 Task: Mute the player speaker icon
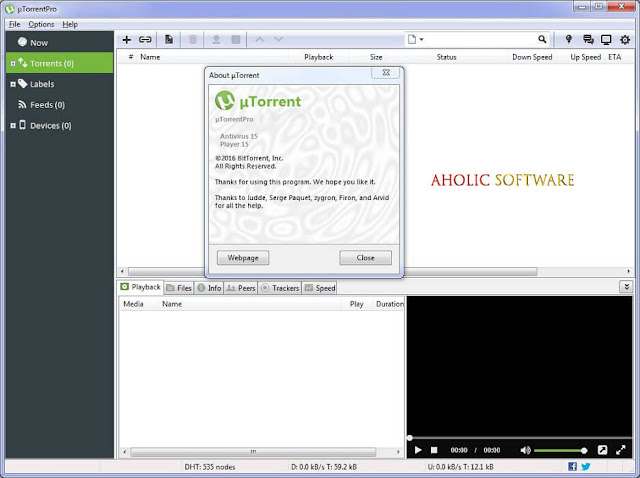[525, 450]
